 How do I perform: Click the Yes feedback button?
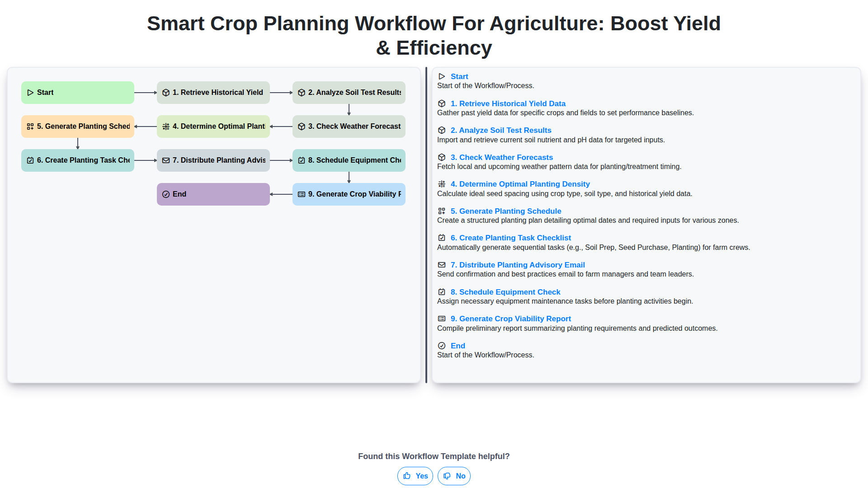[x=415, y=476]
